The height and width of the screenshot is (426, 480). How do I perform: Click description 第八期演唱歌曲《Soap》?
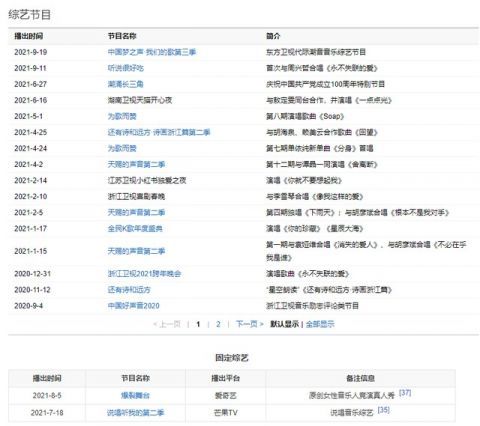[305, 116]
